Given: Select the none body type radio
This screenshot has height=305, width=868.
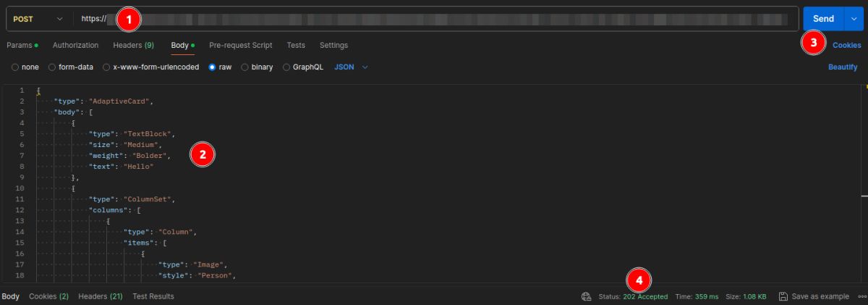Looking at the screenshot, I should pos(15,67).
